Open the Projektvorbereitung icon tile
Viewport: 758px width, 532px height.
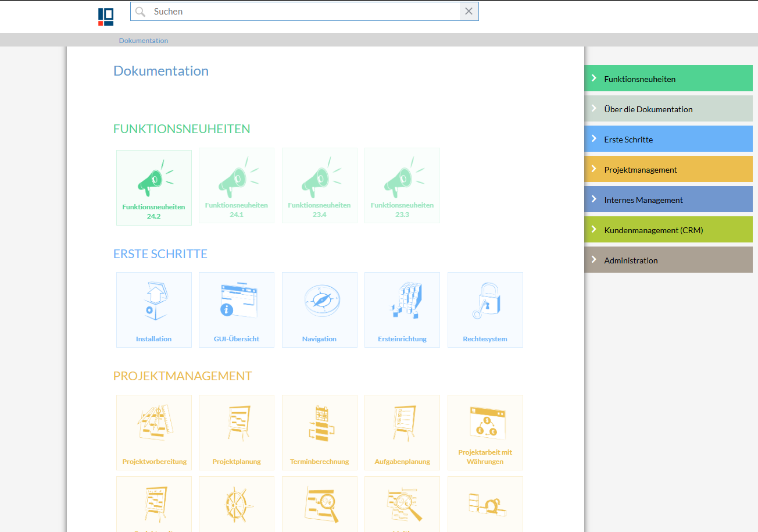pyautogui.click(x=154, y=433)
